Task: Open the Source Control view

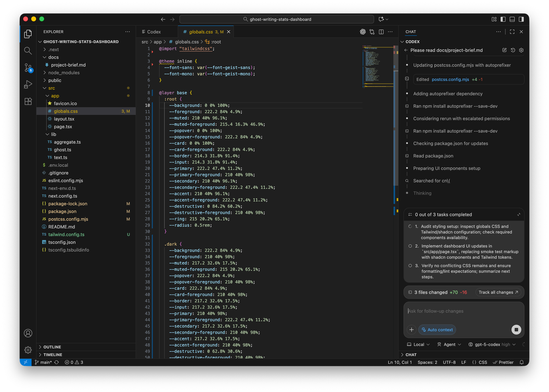Action: (28, 67)
